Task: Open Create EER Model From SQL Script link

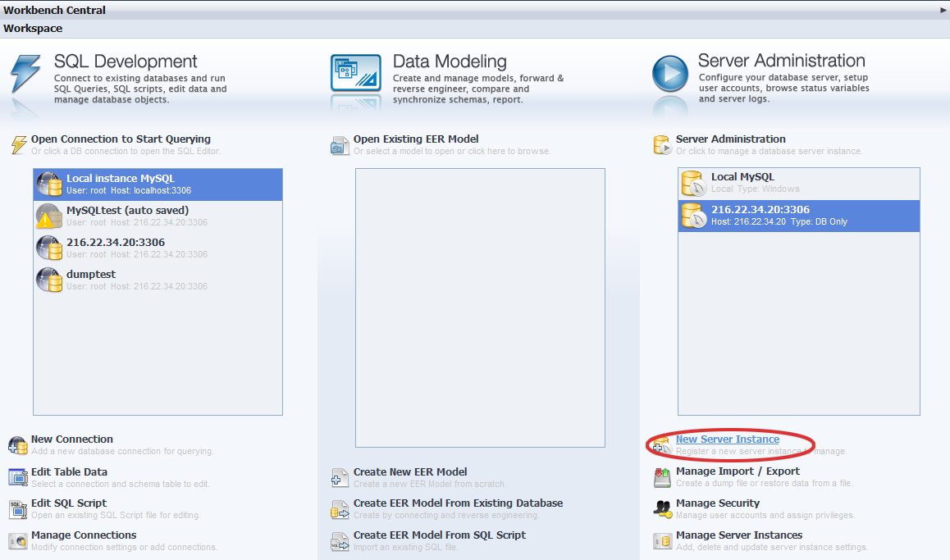Action: [439, 535]
